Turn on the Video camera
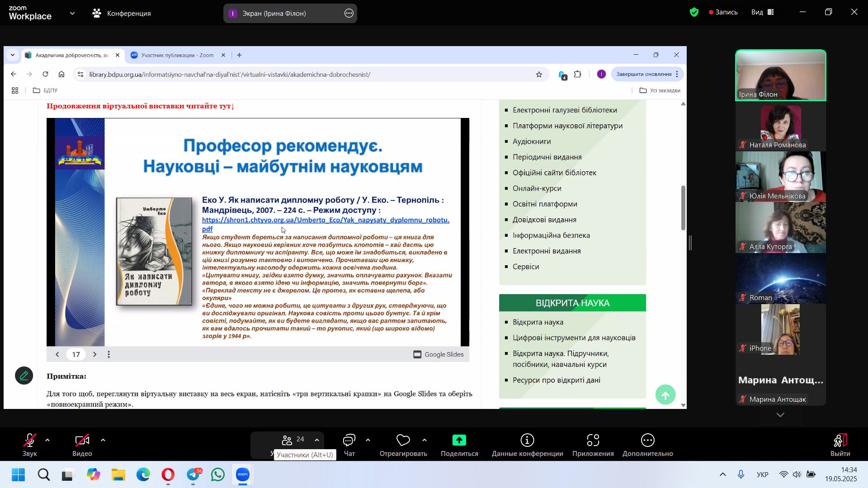Viewport: 868px width, 488px height. click(82, 441)
